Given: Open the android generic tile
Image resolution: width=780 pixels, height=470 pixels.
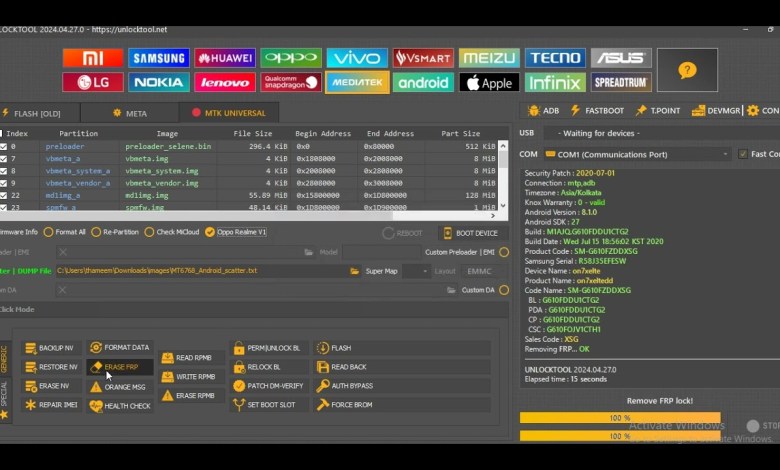Looking at the screenshot, I should [423, 82].
